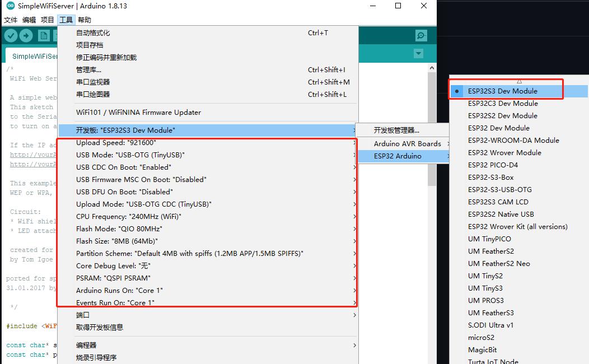The height and width of the screenshot is (364, 589).
Task: Click 修正编码并重新加载
Action: click(208, 58)
